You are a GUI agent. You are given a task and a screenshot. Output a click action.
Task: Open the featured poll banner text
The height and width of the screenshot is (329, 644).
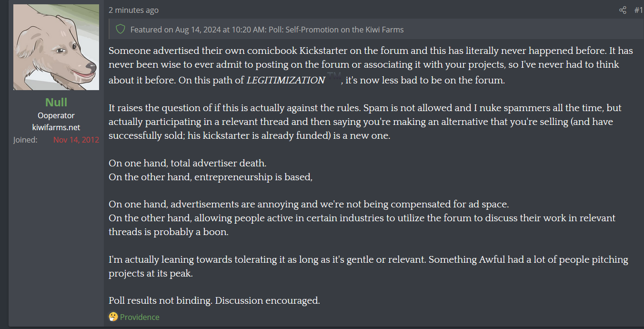coord(267,30)
